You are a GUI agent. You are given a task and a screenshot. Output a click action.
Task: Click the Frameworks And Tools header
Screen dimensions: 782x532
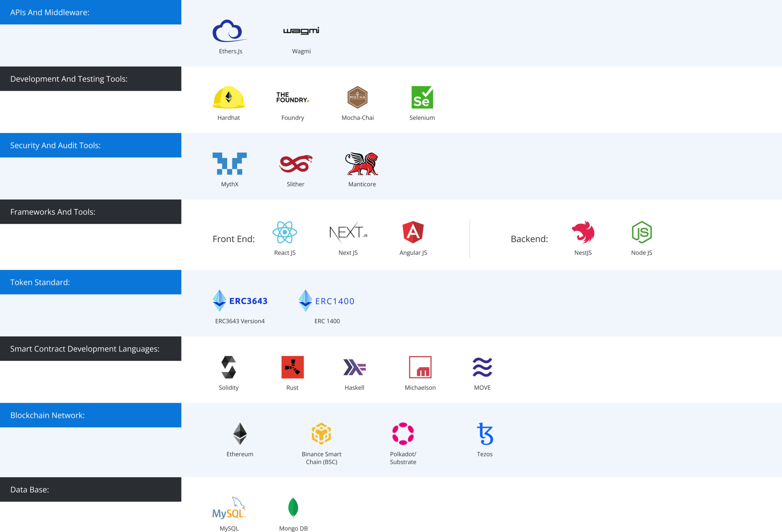point(90,212)
